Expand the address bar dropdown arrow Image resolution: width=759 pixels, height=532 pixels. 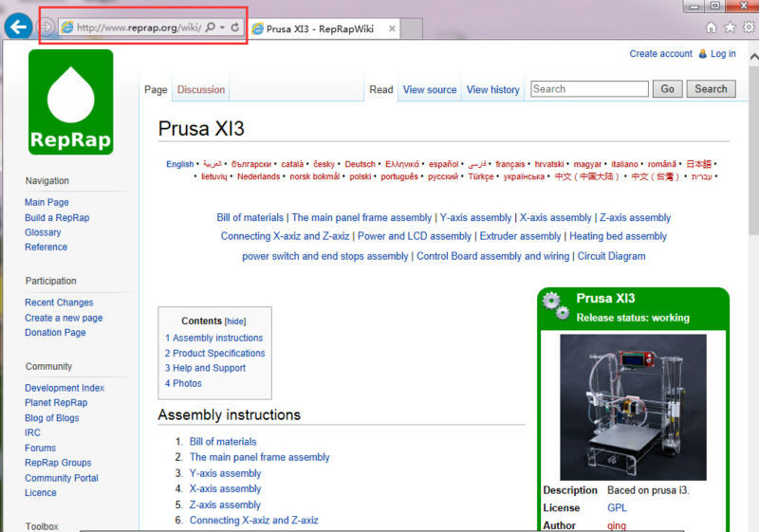tap(222, 28)
